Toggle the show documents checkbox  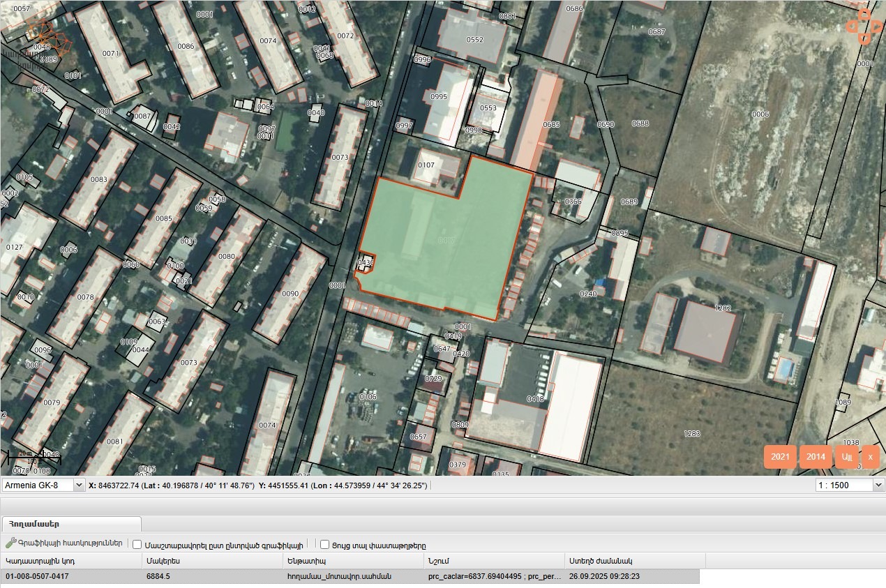click(x=324, y=545)
